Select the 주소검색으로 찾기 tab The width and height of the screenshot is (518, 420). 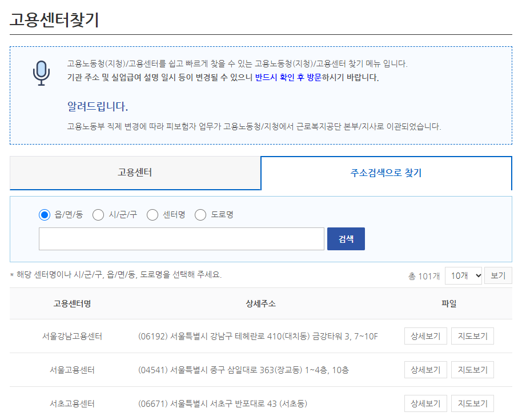[386, 173]
